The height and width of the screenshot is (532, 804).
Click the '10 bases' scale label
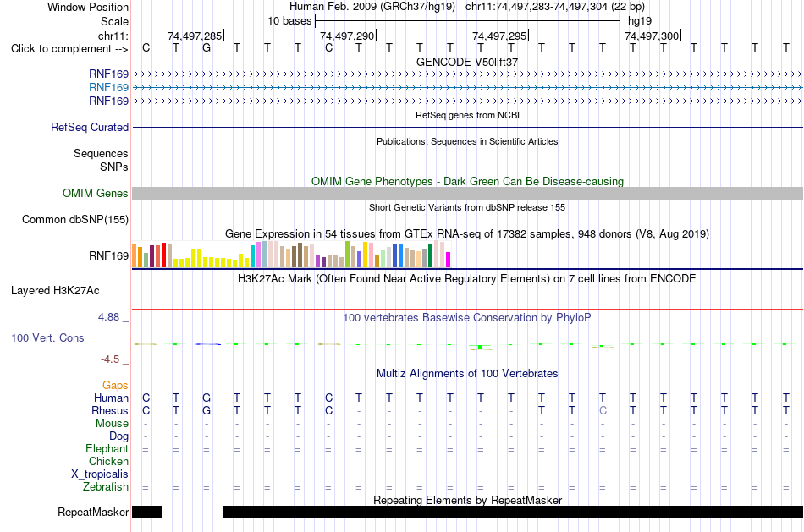pos(289,21)
